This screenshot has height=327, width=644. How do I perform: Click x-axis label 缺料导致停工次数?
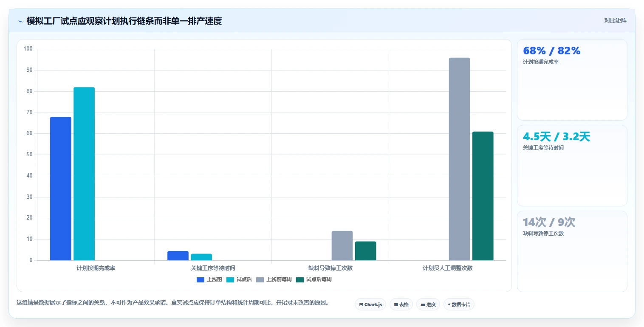pyautogui.click(x=330, y=268)
